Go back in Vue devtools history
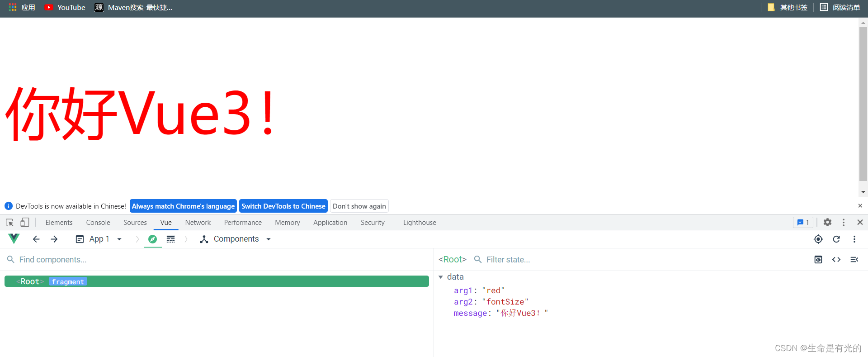868x357 pixels. [x=36, y=239]
